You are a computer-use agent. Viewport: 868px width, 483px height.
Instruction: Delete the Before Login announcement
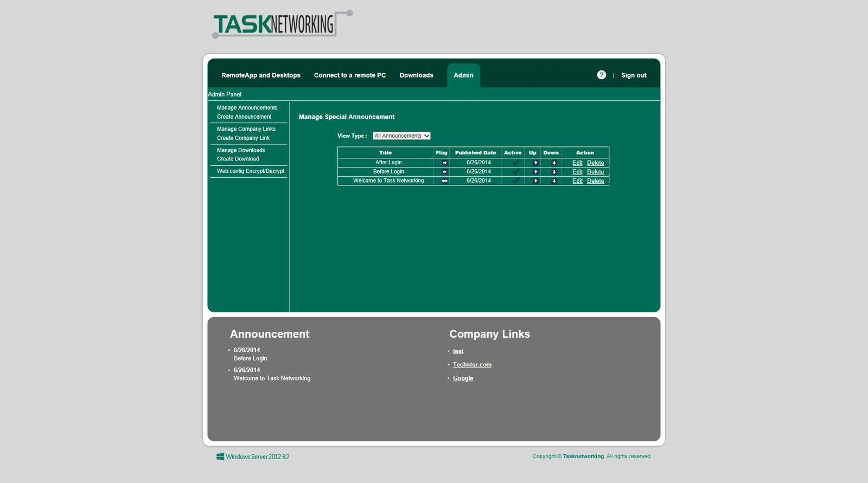pyautogui.click(x=595, y=172)
